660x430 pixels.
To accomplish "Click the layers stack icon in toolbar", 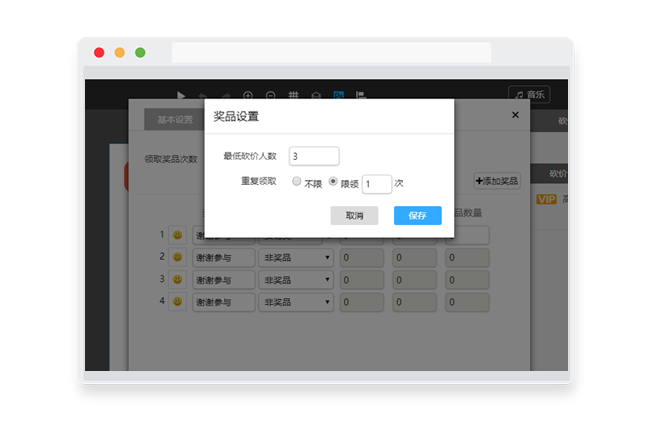I will tap(316, 96).
